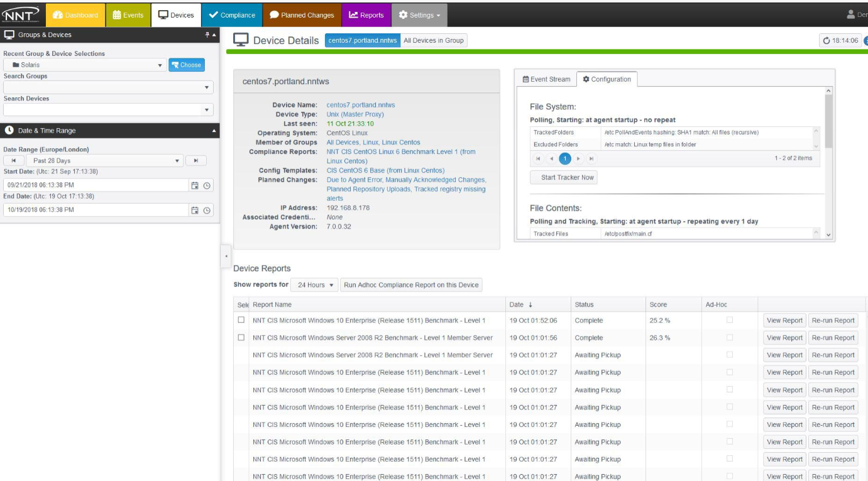Open the NNT CIS CentOS Linux 6 Benchmark link
Viewport: 868px width, 481px height.
(x=401, y=156)
